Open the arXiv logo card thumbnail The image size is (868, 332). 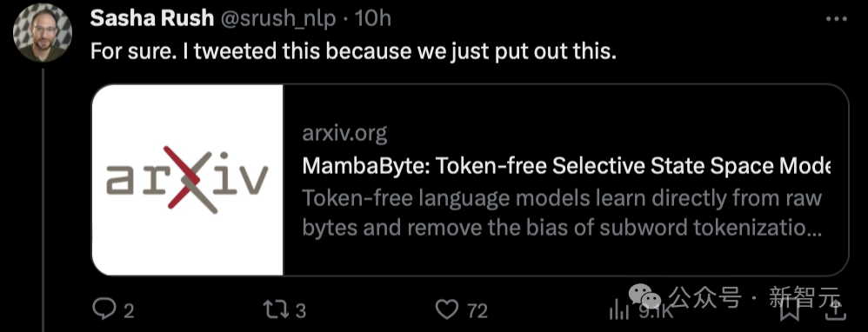click(x=188, y=180)
